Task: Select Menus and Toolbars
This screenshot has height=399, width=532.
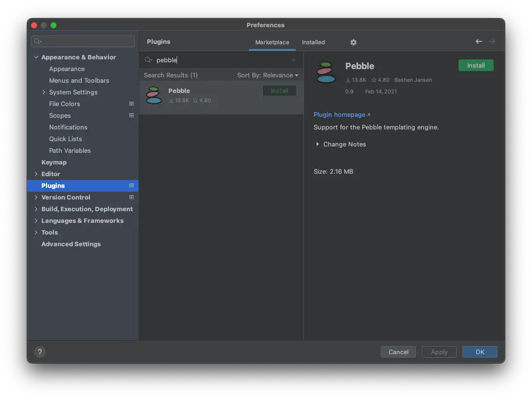Action: coord(79,80)
